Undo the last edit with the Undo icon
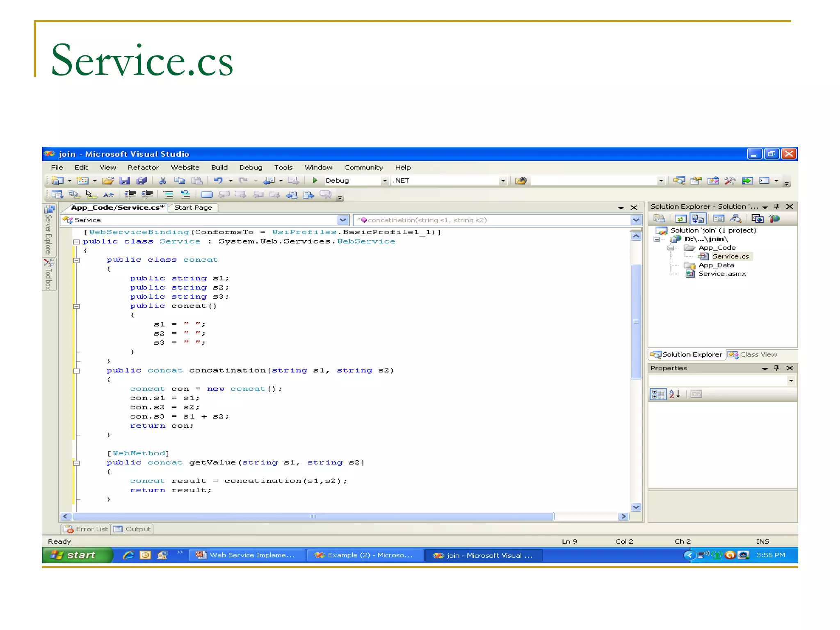This screenshot has height=630, width=840. click(218, 180)
